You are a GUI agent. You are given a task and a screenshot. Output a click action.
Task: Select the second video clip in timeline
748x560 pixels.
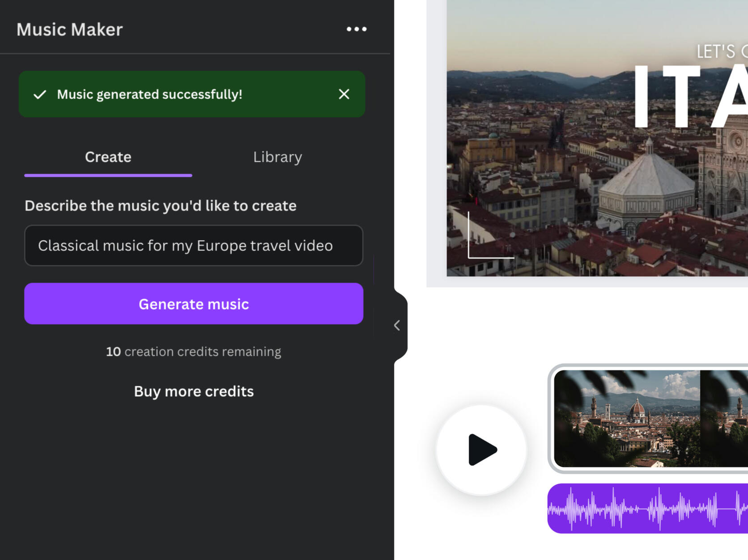(725, 418)
